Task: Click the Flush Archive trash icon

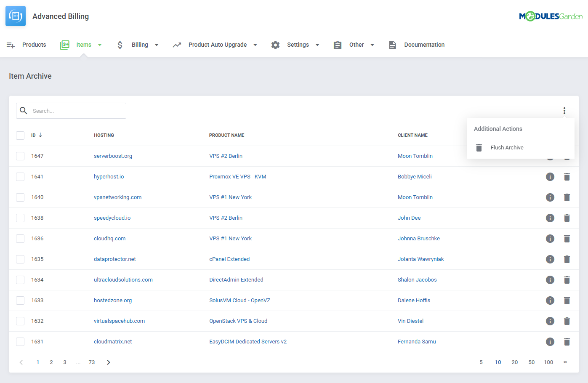Action: tap(479, 147)
